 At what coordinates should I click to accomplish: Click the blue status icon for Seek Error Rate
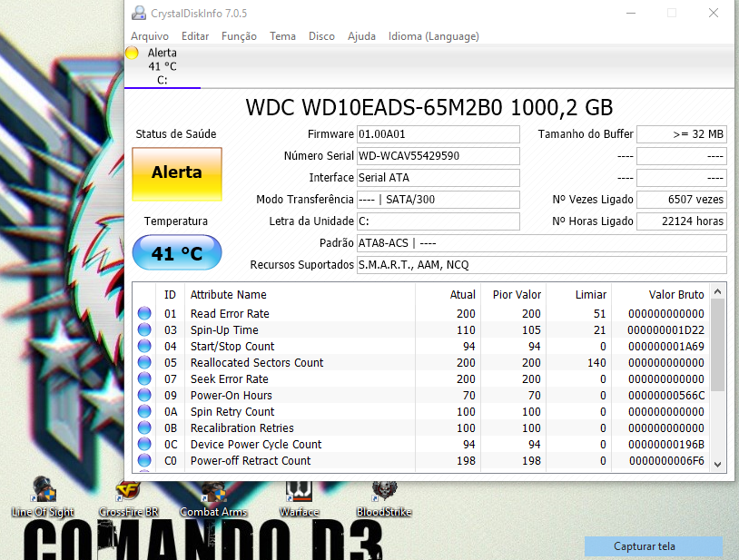tap(144, 378)
